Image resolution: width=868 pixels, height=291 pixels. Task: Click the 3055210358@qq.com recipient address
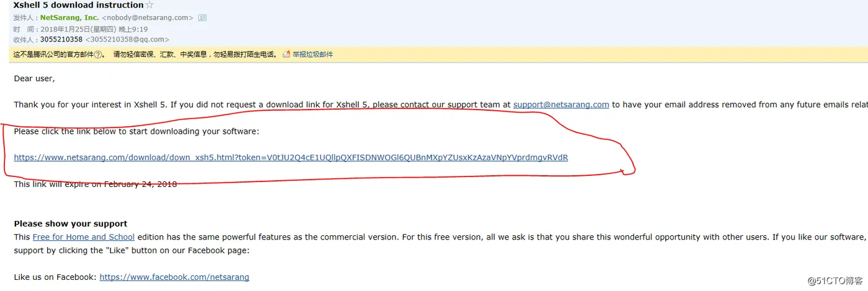(x=127, y=40)
